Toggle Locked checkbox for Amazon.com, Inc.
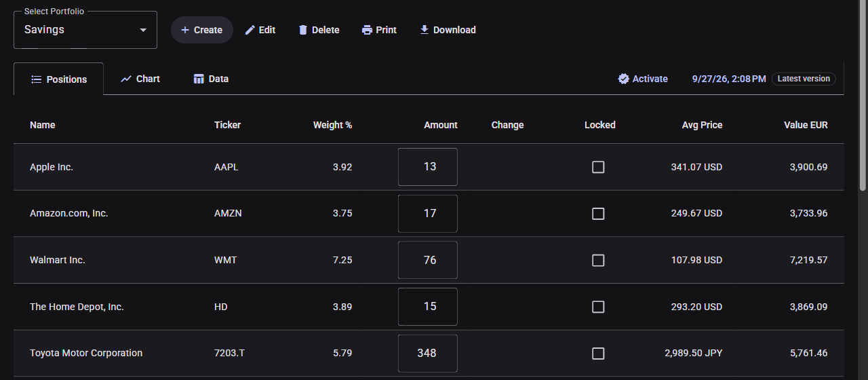Screen dimensions: 868x380 [x=598, y=214]
